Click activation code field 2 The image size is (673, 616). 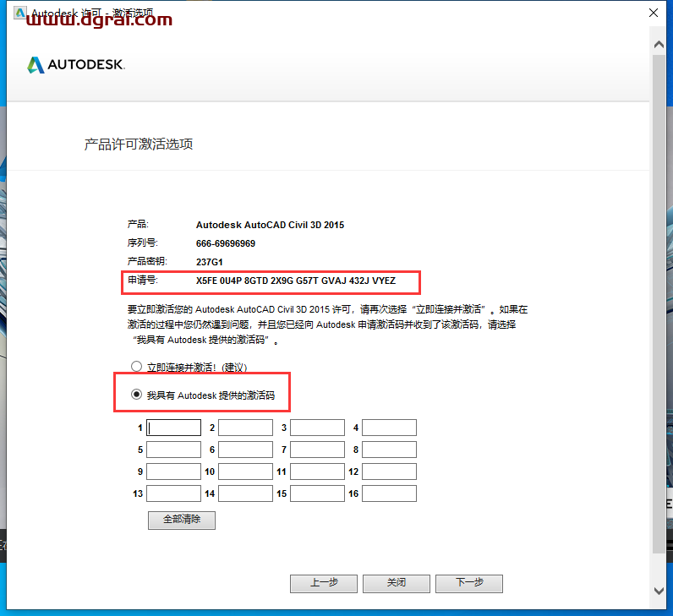click(245, 428)
